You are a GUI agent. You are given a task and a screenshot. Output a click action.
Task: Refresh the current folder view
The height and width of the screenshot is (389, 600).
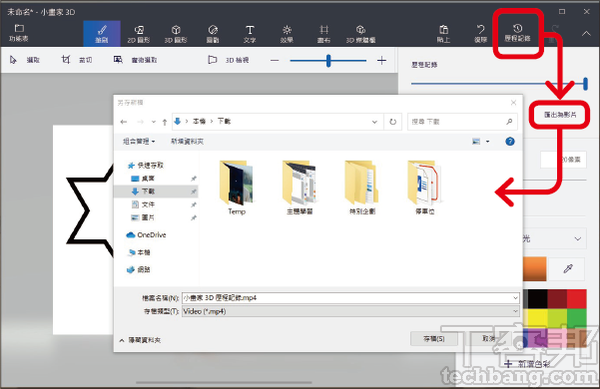click(393, 122)
